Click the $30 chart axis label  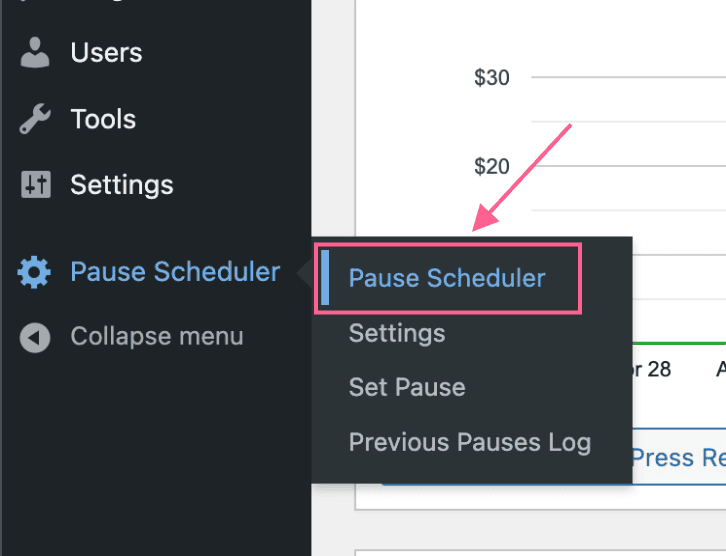491,78
